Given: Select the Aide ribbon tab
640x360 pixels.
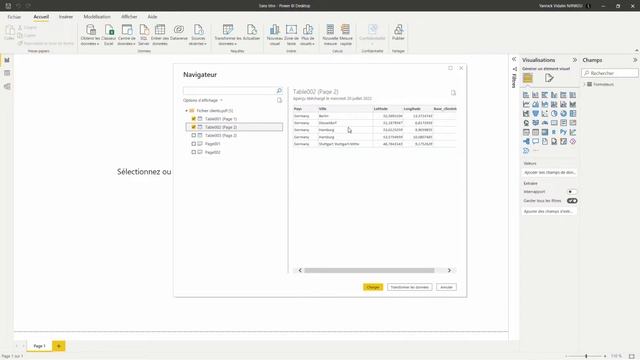Looking at the screenshot, I should click(152, 17).
